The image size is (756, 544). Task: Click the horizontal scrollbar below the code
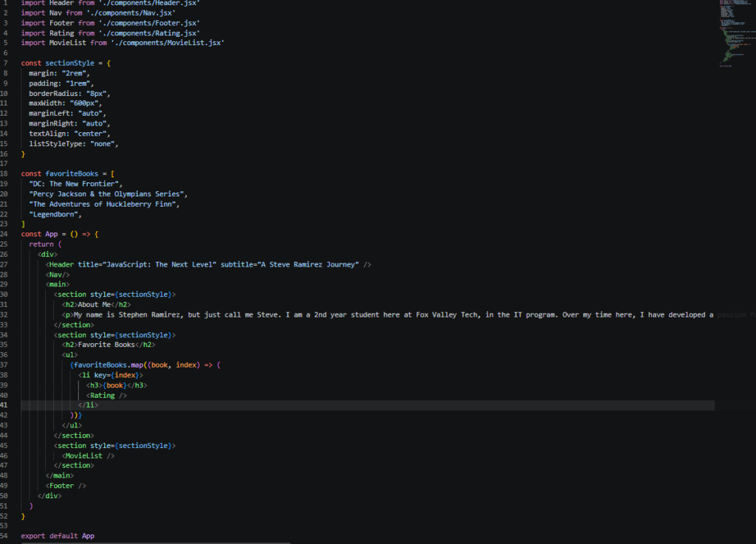point(155,543)
